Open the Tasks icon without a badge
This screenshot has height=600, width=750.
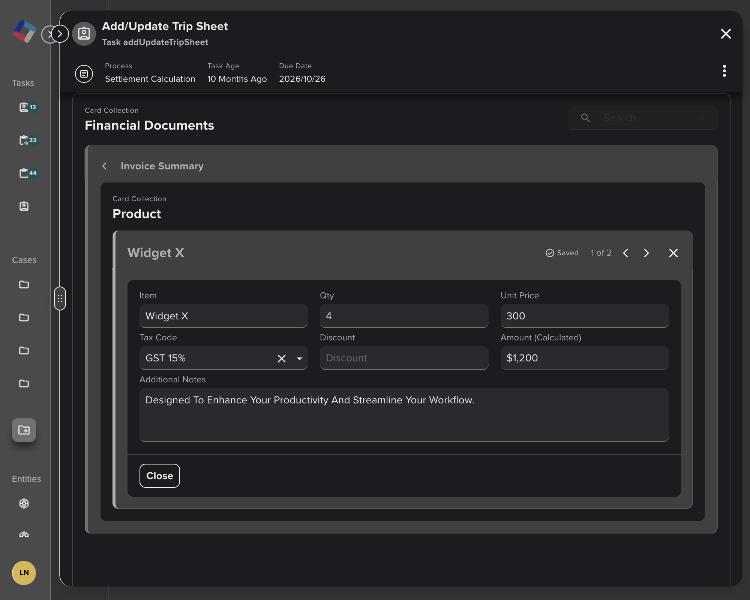[x=24, y=206]
